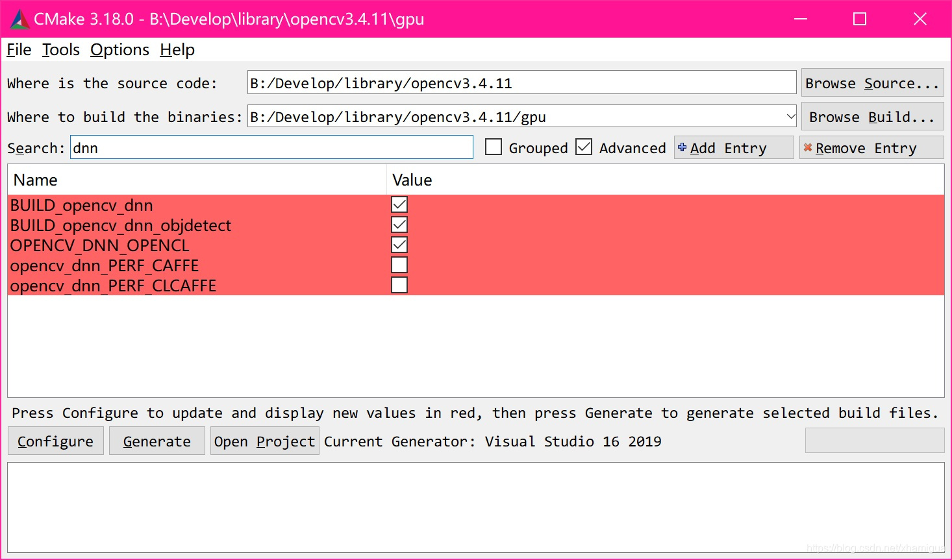The image size is (952, 560).
Task: Uncheck OPENCV_DNN_OPENCL value checkbox
Action: 399,245
